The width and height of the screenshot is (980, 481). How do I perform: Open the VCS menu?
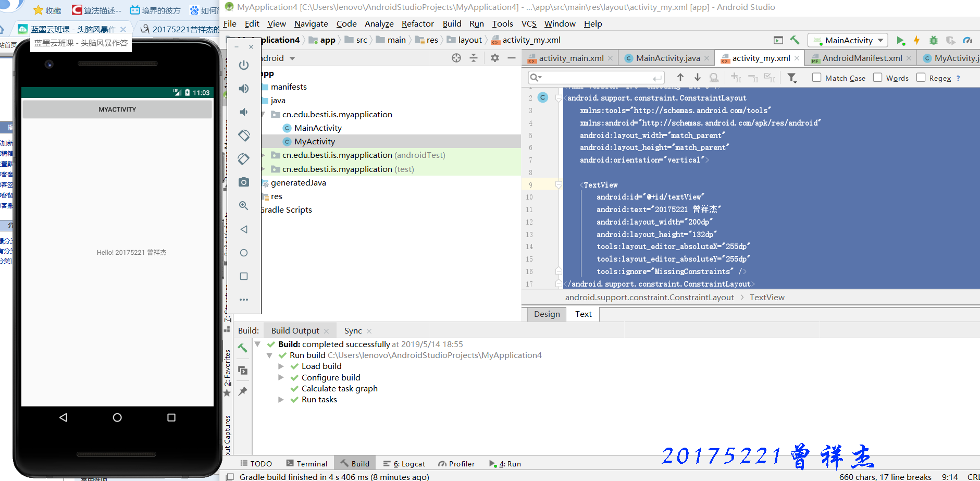(x=529, y=23)
